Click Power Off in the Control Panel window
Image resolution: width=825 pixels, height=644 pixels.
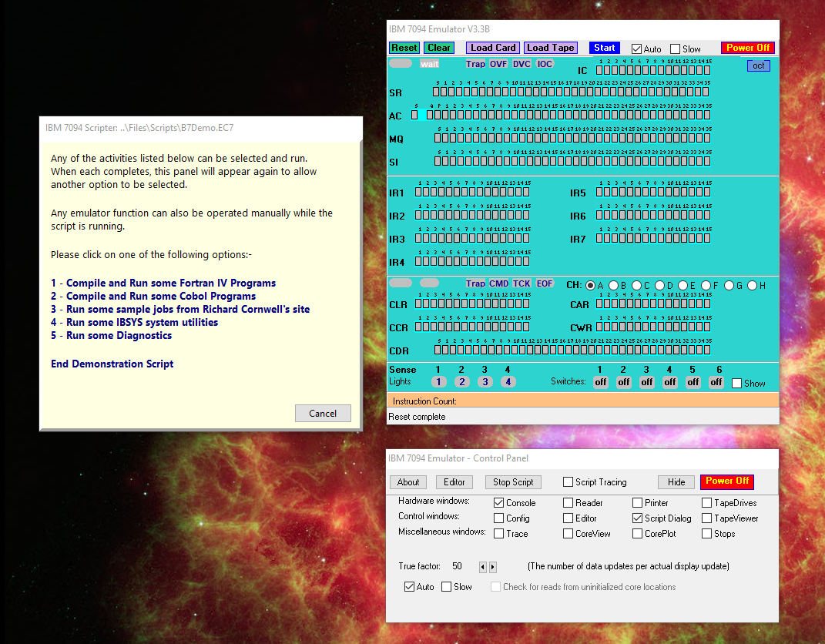click(727, 481)
